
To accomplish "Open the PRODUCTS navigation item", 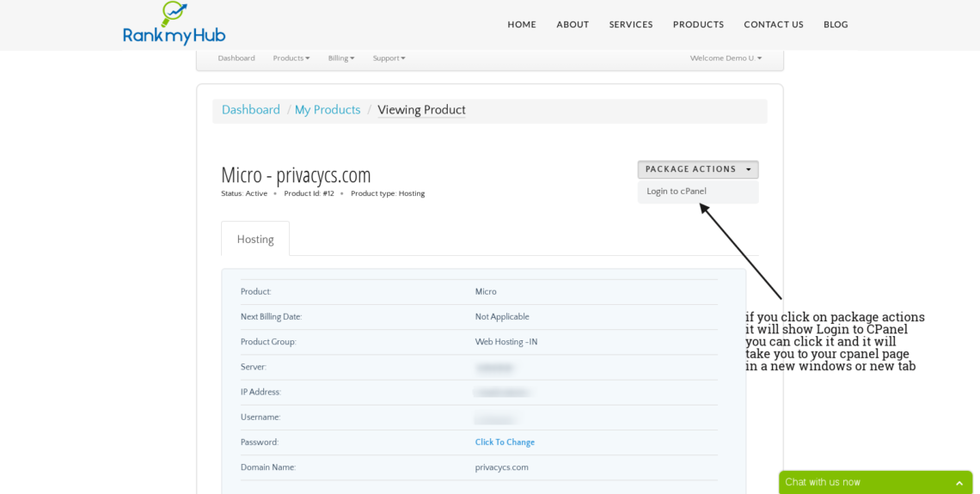I will click(698, 25).
